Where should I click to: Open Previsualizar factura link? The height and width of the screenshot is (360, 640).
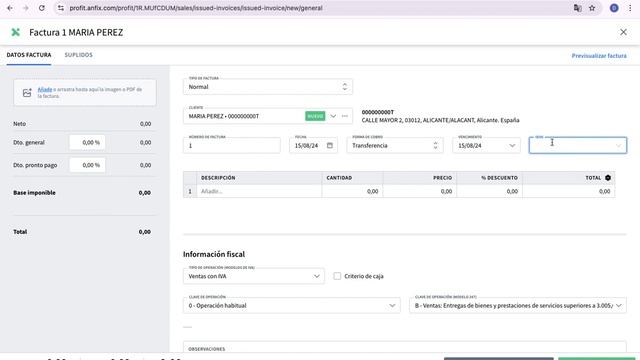[x=599, y=56]
